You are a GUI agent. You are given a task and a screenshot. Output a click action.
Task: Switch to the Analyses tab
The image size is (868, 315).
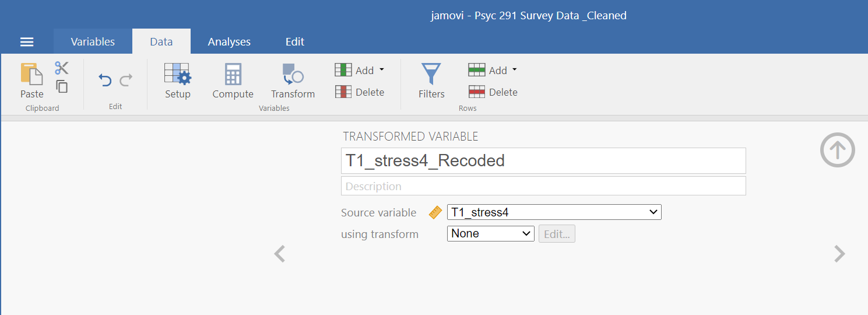tap(229, 41)
